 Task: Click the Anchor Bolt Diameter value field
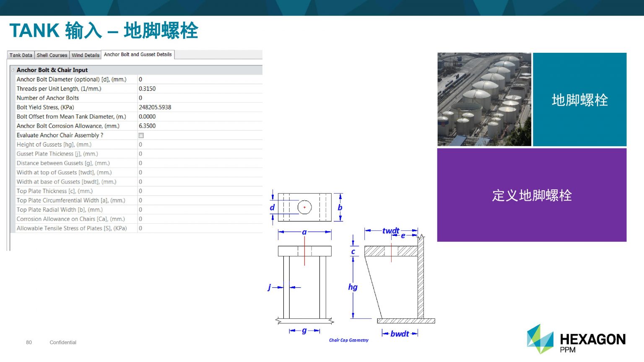point(200,79)
